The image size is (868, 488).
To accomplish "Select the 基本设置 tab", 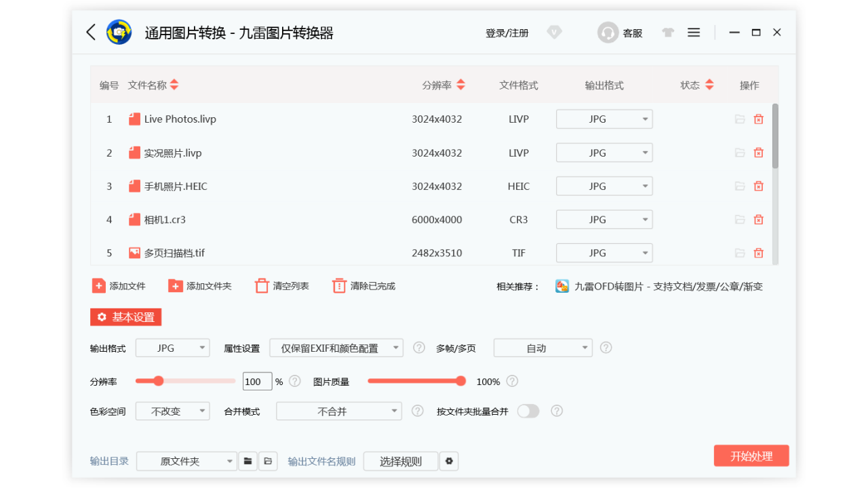I will [x=126, y=317].
